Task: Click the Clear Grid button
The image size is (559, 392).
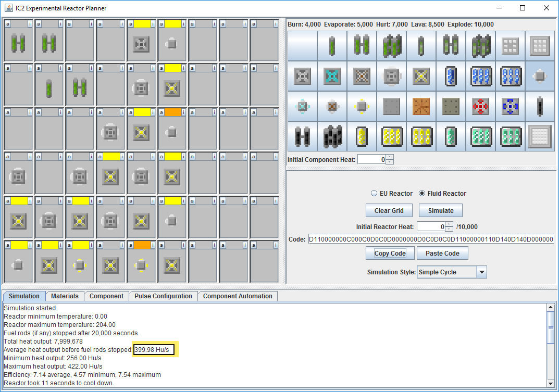Action: tap(390, 210)
